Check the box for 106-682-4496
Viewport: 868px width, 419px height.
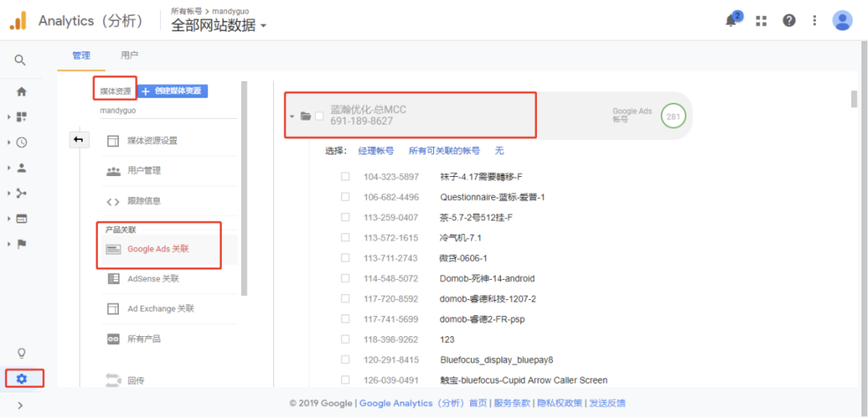click(x=346, y=197)
